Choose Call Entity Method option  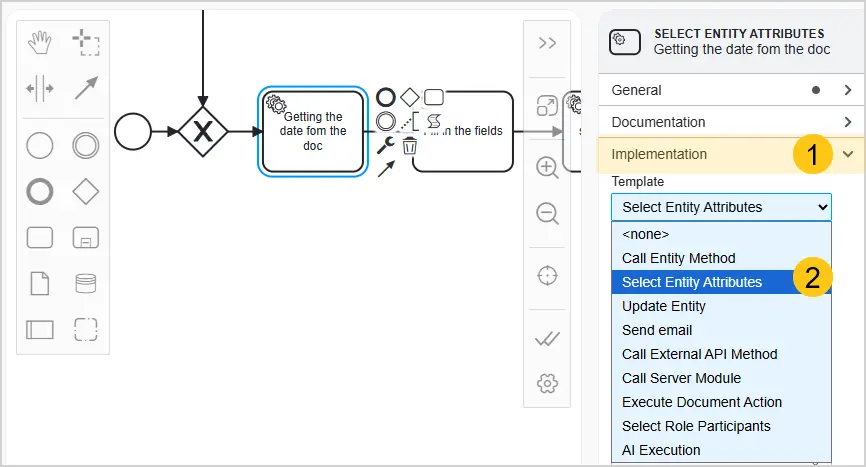(x=721, y=258)
